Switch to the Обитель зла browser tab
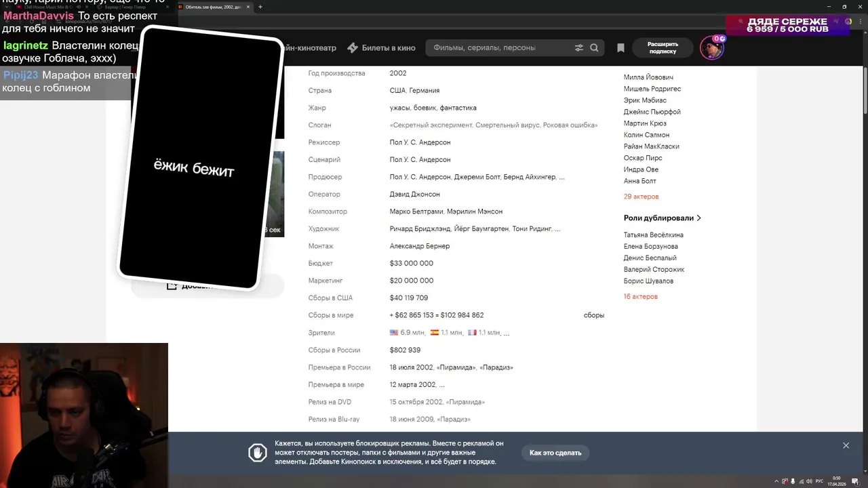Viewport: 868px width, 488px height. coord(213,7)
